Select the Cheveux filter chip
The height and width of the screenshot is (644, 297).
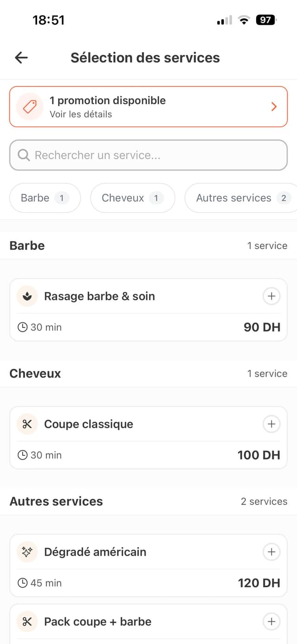tap(132, 198)
